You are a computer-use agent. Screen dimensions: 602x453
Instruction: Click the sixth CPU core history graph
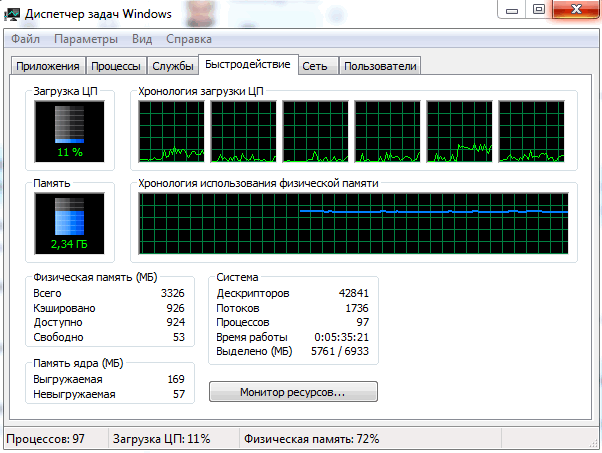coord(531,132)
